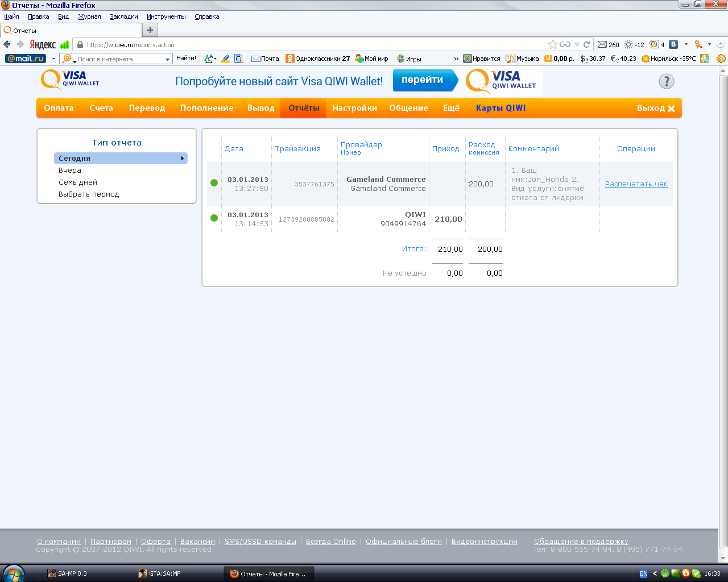Click the wallet balance 0,00 р. icon
728x582 pixels.
click(x=560, y=59)
